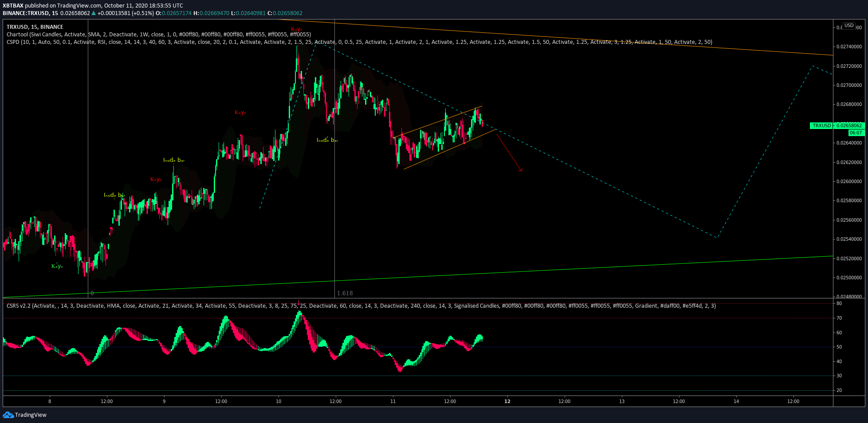Viewport: 868px width, 423px height.
Task: Select the +0.51% change value
Action: click(x=143, y=13)
